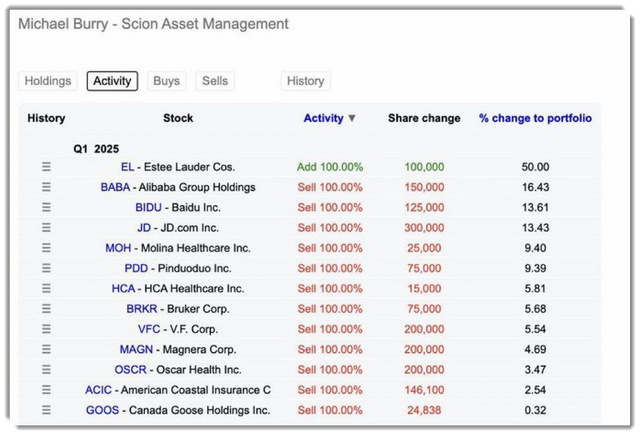Open history icon for Canada Goose row

pos(47,410)
